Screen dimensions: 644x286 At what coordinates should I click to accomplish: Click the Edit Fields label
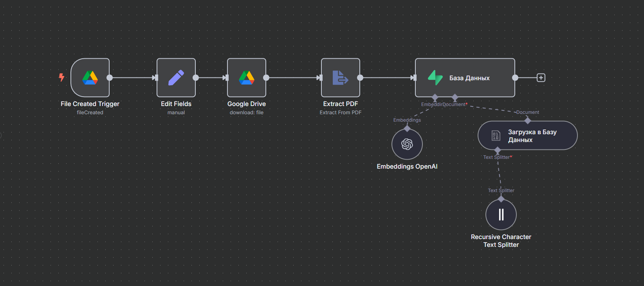pos(176,104)
